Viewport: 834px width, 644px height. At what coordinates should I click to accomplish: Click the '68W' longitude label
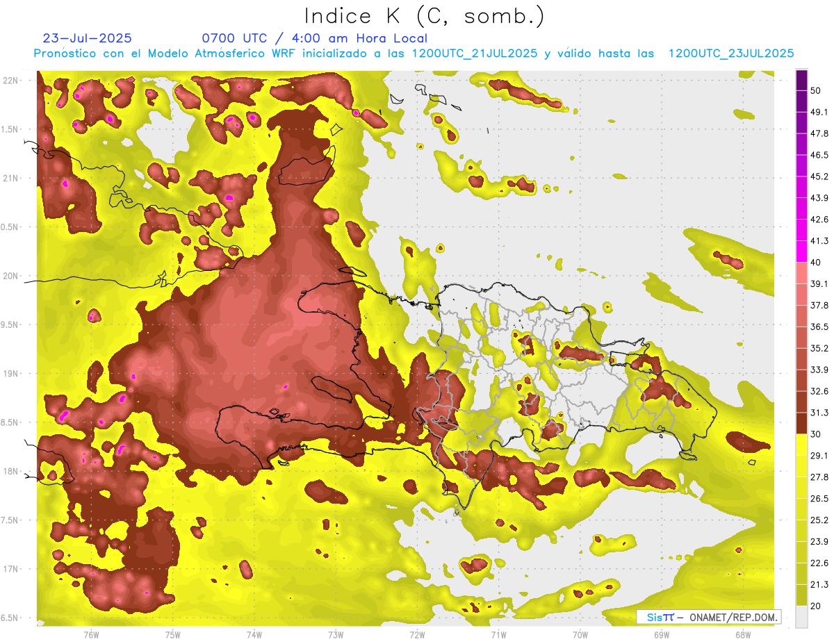point(742,635)
